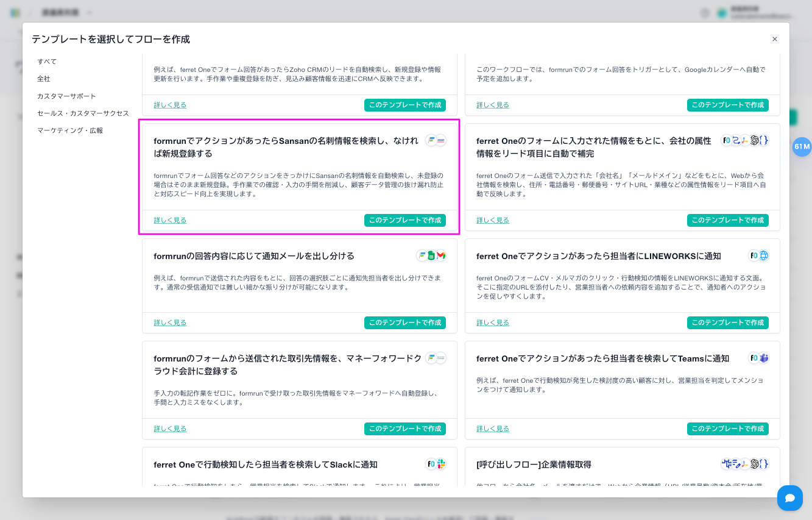The height and width of the screenshot is (520, 812).
Task: Select the すべて category
Action: tap(47, 62)
